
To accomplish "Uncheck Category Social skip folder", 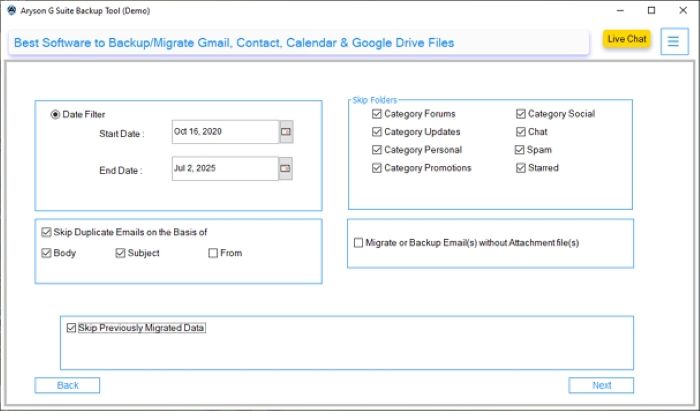I will 521,114.
